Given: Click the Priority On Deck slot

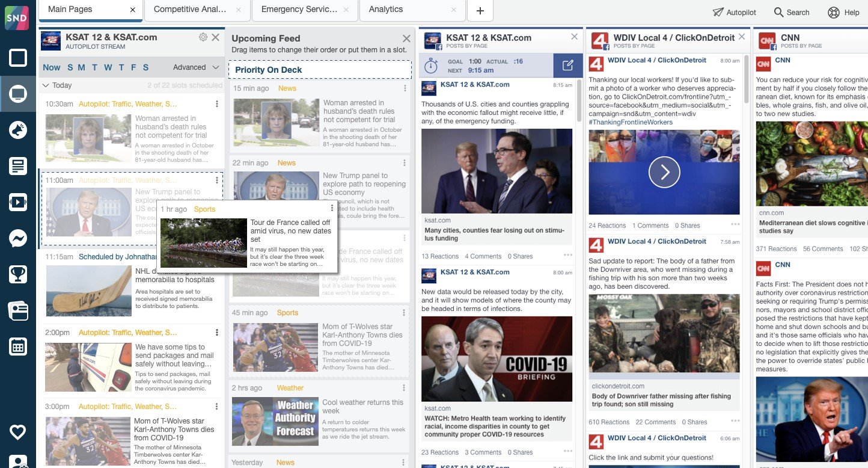Looking at the screenshot, I should [320, 70].
